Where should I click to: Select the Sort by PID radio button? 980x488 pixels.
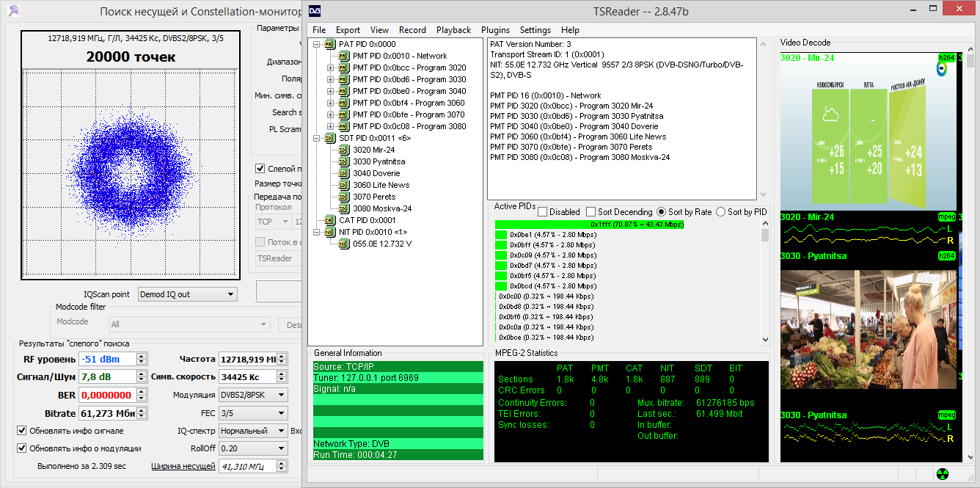click(x=720, y=212)
